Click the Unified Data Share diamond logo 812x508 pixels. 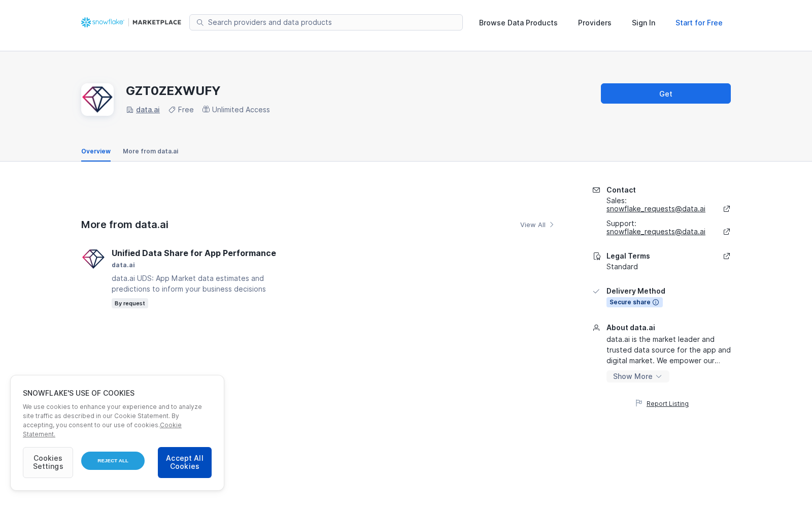click(x=93, y=259)
